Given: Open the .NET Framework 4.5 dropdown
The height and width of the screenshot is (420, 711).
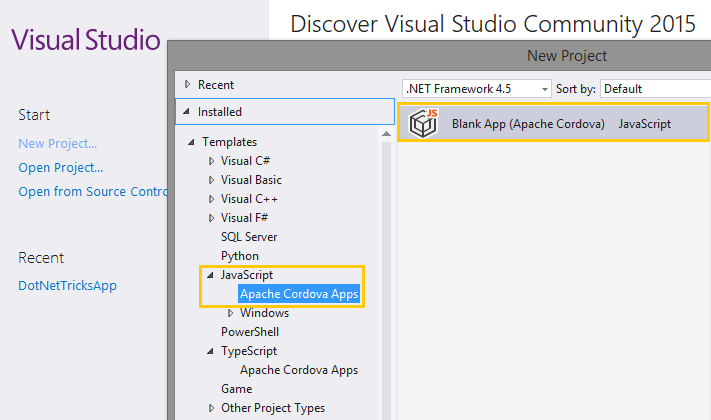Looking at the screenshot, I should [476, 89].
